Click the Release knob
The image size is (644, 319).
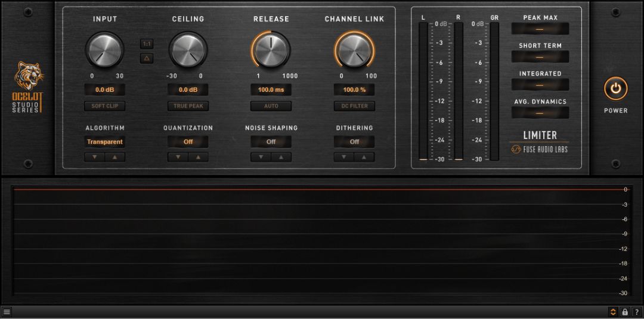pos(271,50)
